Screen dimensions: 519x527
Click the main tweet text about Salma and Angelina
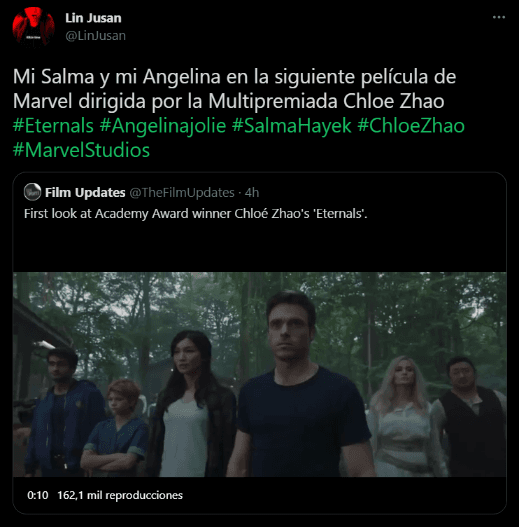tap(234, 89)
